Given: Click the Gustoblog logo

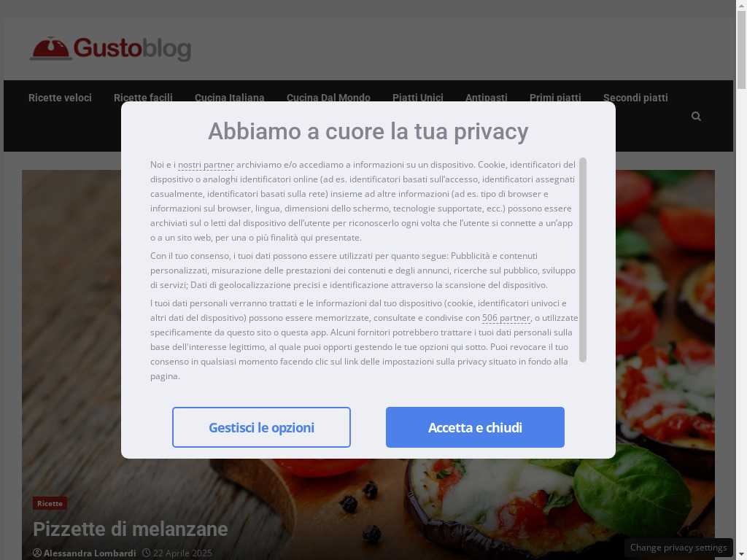Looking at the screenshot, I should coord(111,49).
